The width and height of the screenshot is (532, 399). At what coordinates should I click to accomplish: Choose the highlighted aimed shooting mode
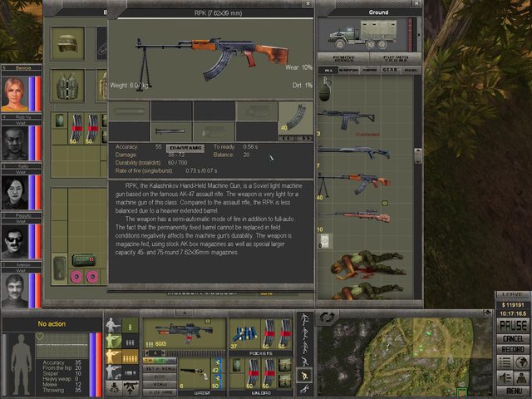(x=113, y=357)
